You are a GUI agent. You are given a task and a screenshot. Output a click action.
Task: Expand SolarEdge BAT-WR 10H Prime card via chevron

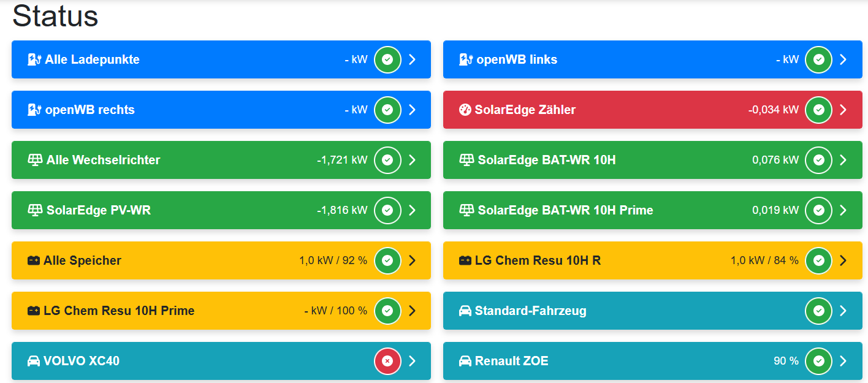(x=843, y=210)
